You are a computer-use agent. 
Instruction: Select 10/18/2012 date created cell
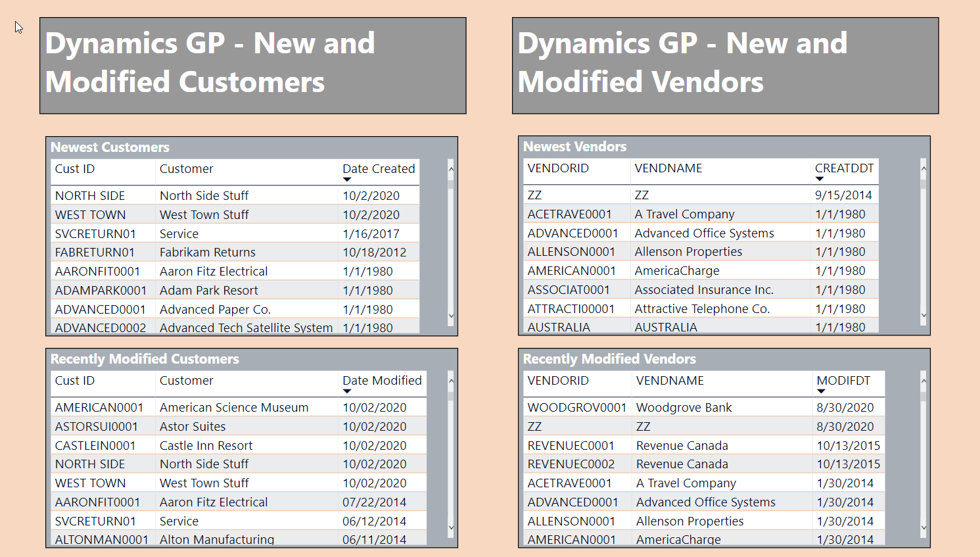pyautogui.click(x=375, y=253)
